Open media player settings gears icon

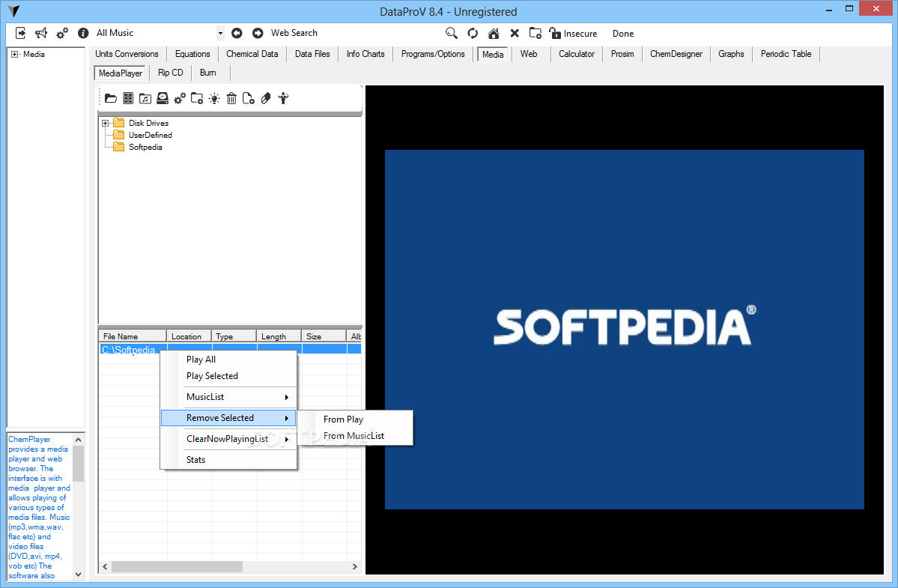[180, 98]
